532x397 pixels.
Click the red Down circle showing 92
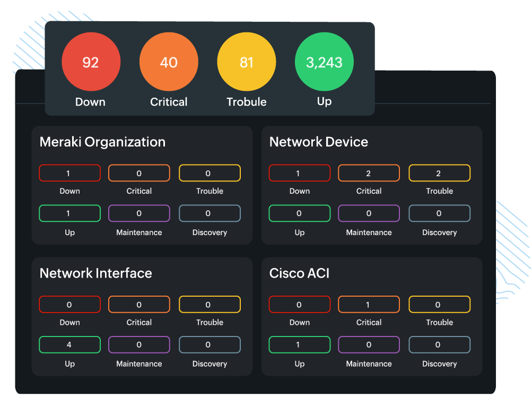(91, 62)
